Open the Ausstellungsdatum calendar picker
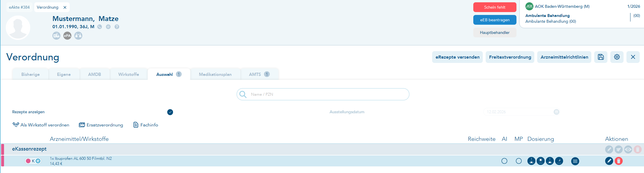The height and width of the screenshot is (173, 644). (x=556, y=112)
